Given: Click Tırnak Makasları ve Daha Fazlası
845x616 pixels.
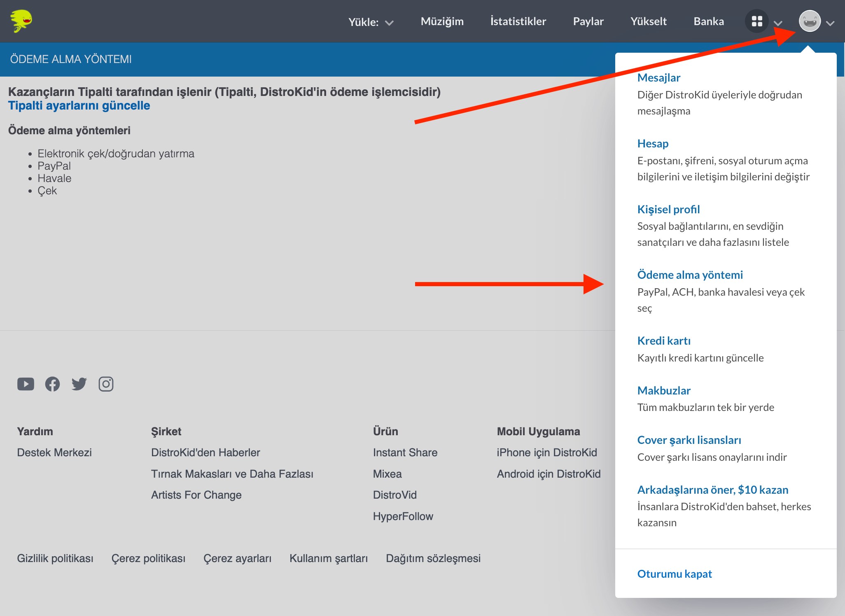Looking at the screenshot, I should [232, 474].
